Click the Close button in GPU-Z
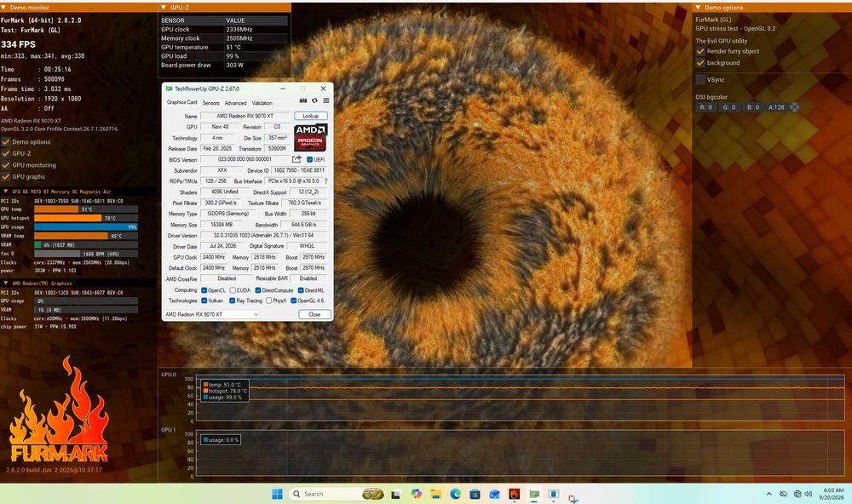This screenshot has height=504, width=852. click(x=314, y=314)
